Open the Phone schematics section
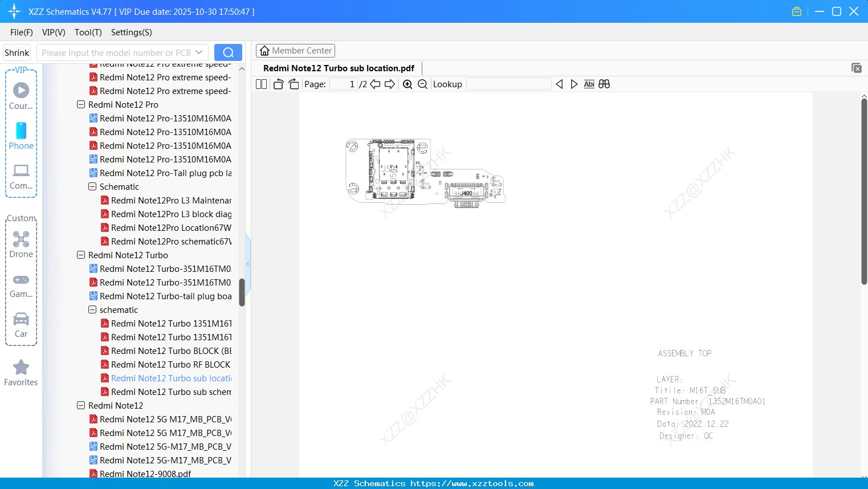Image resolution: width=868 pixels, height=489 pixels. (x=21, y=137)
